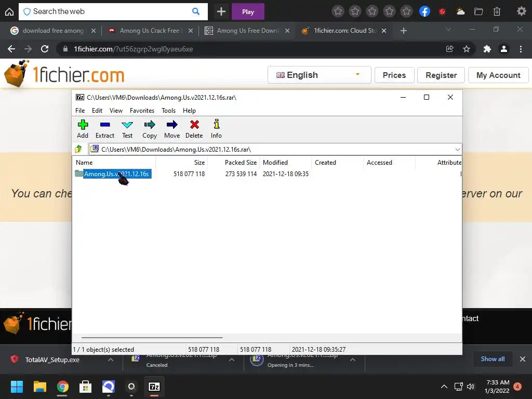This screenshot has width=532, height=399.
Task: Open the Favorites menu in 7-Zip
Action: pyautogui.click(x=142, y=111)
